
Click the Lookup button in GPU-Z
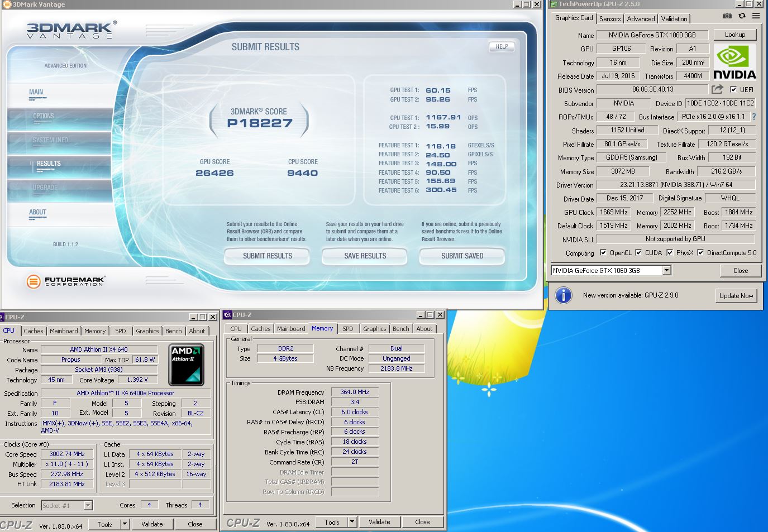click(735, 35)
